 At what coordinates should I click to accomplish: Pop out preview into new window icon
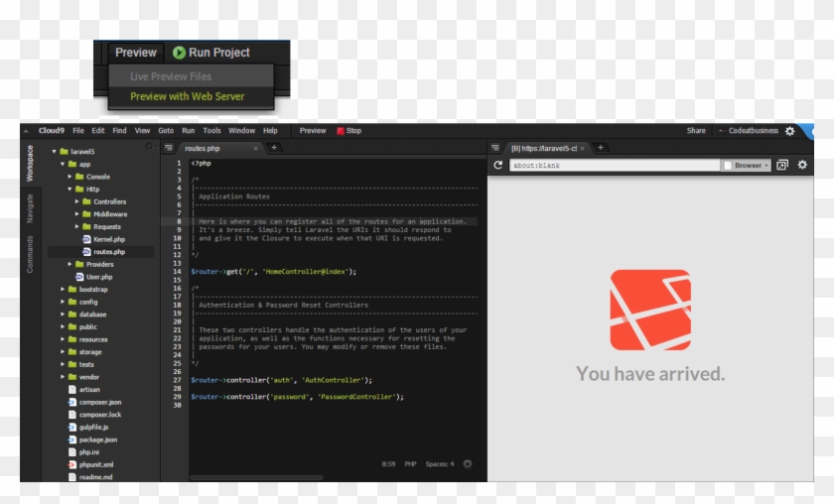782,165
